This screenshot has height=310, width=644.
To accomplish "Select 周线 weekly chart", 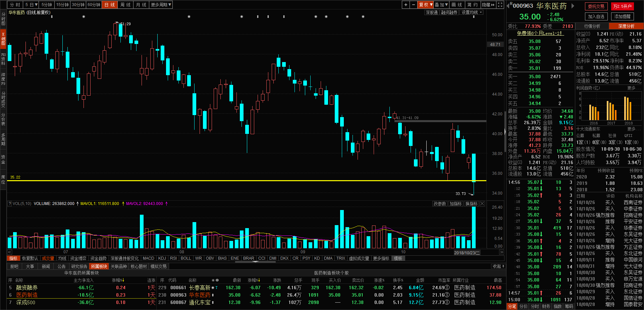I will tap(125, 5).
